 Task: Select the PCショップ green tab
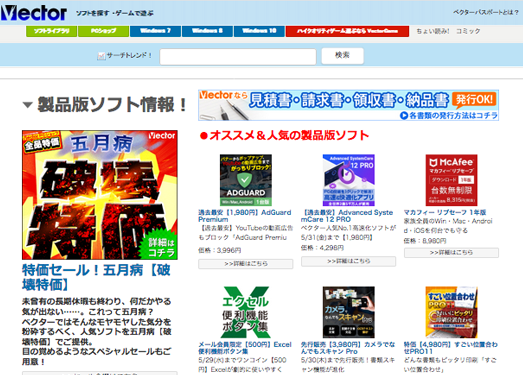[103, 31]
